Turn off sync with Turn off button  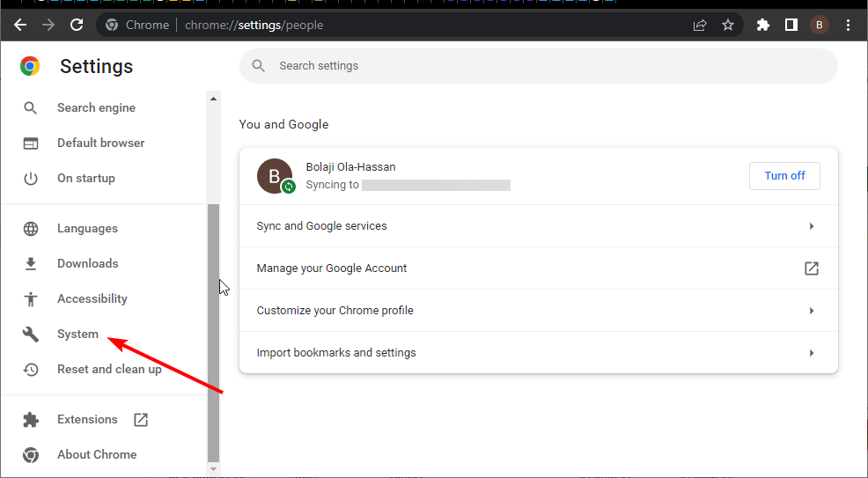[x=784, y=176]
